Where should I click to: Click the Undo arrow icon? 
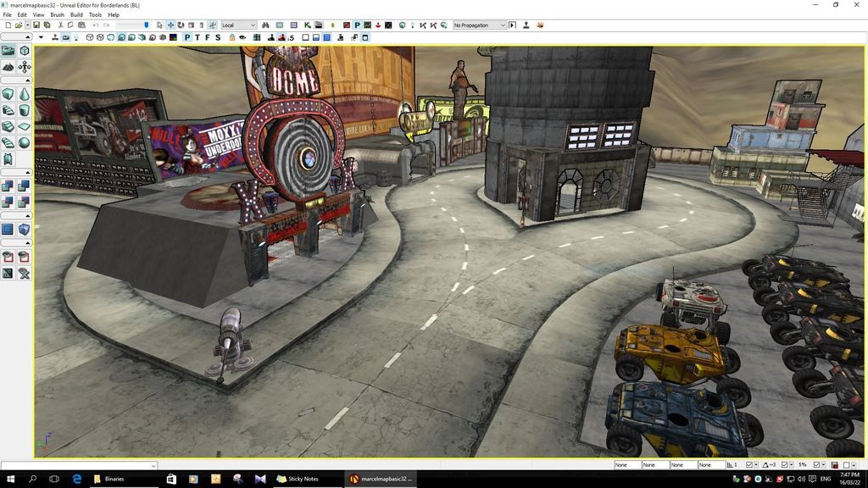click(95, 25)
